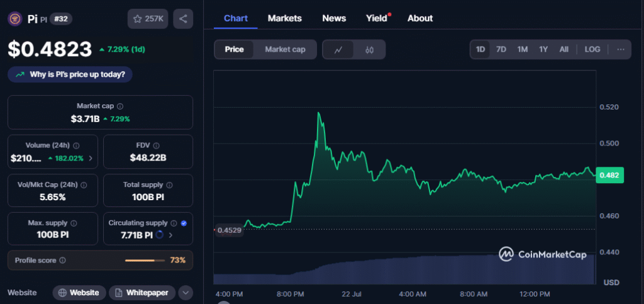Open the About tab

[420, 18]
